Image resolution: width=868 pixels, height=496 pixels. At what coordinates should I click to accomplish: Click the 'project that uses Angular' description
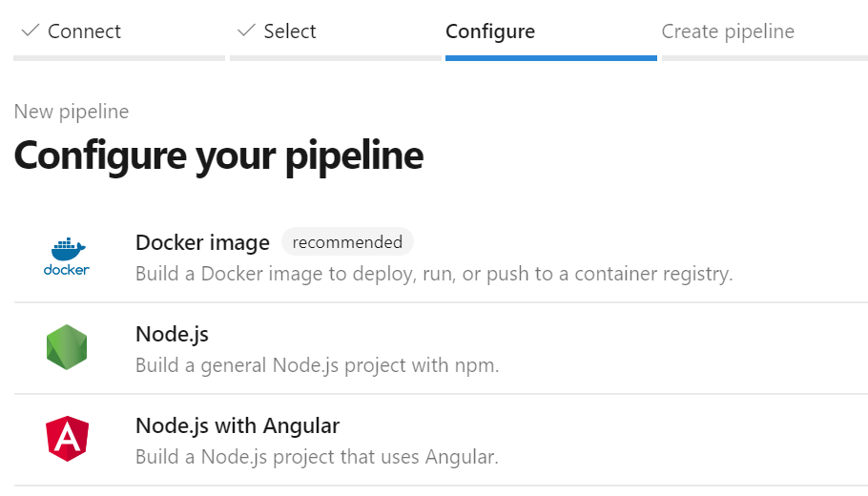point(317,457)
